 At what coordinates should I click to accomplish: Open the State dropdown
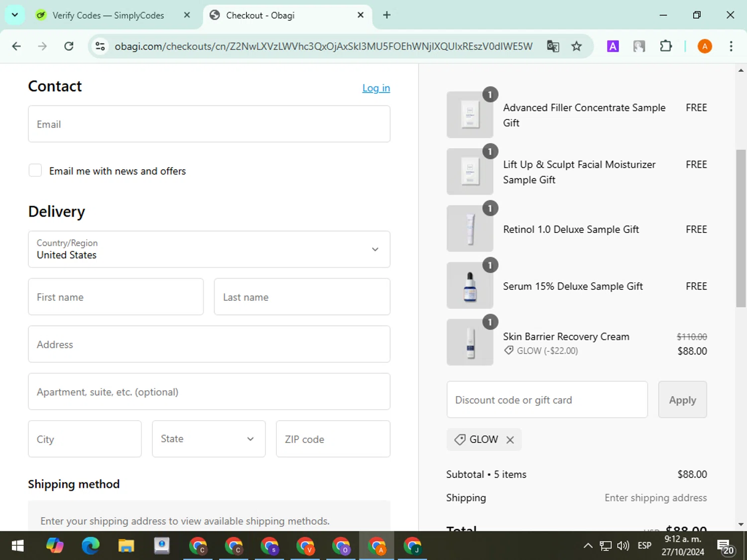209,439
